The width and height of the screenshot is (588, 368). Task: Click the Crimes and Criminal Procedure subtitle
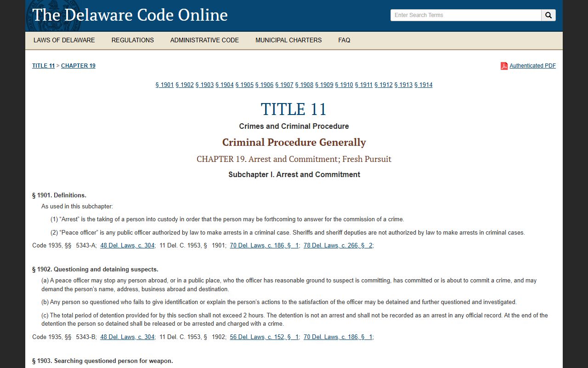coord(294,126)
